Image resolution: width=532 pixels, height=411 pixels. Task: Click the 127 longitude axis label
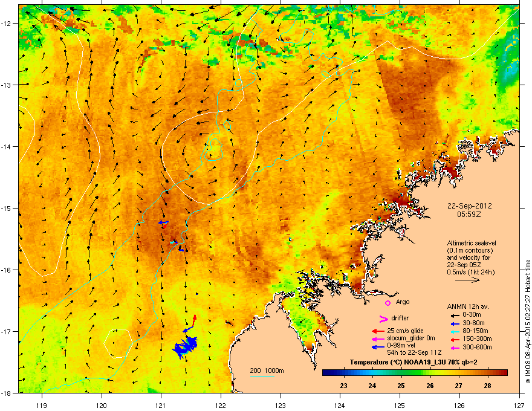tap(519, 405)
